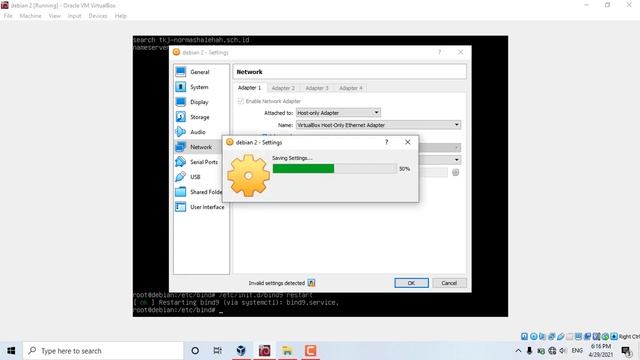Switch to the Adapter 4 tab
This screenshot has height=360, width=640.
[351, 88]
